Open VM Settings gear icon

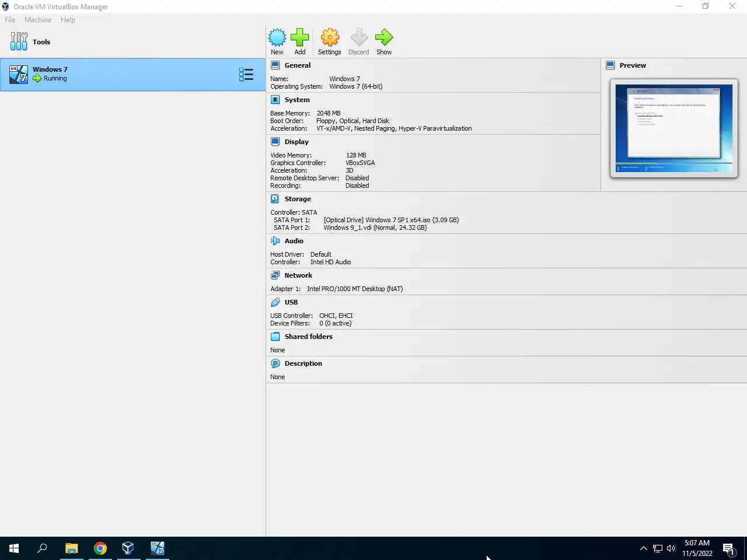point(330,37)
